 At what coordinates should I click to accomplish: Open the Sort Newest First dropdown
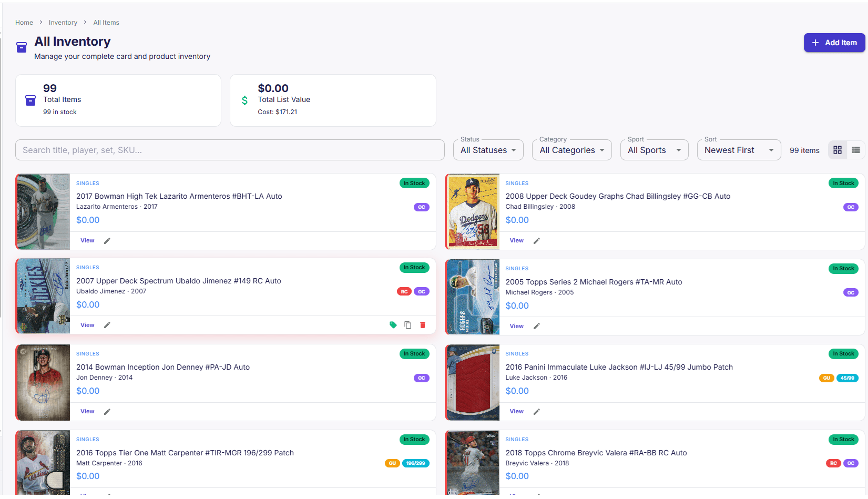739,150
